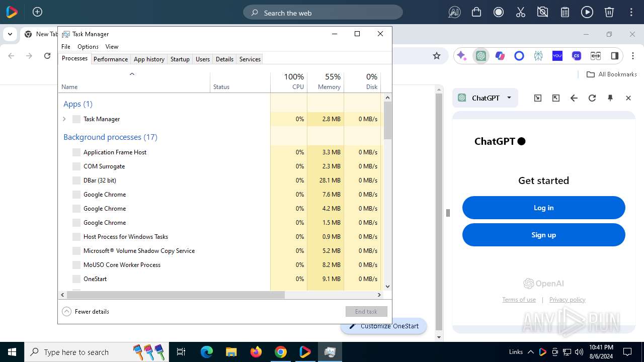Open Firefox from the taskbar

tap(256, 352)
